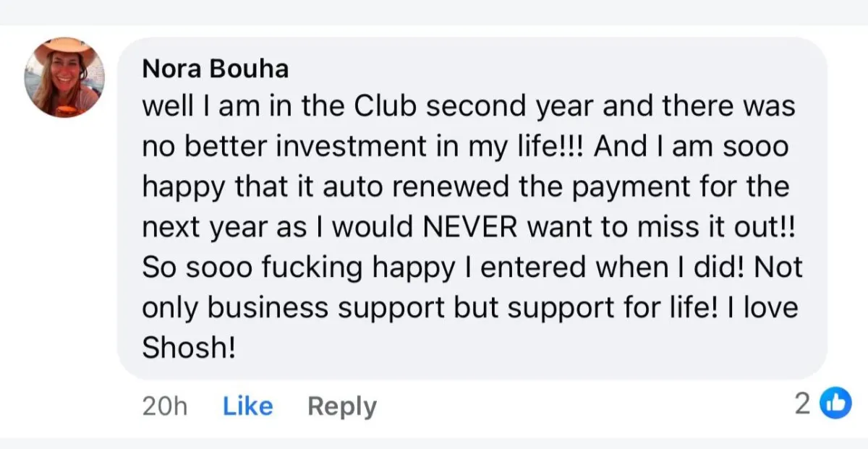View the reaction count of 2

coord(802,404)
